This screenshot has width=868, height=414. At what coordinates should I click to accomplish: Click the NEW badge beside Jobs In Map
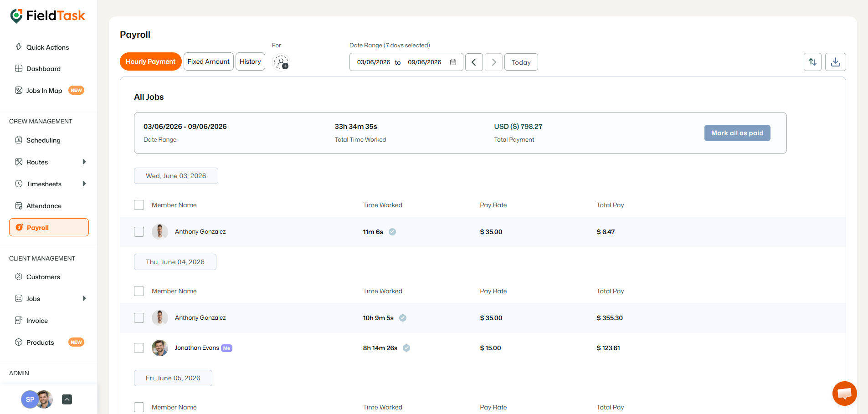click(x=76, y=90)
